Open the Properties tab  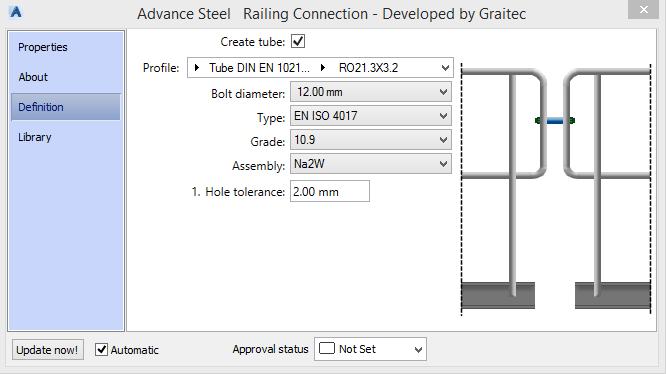pyautogui.click(x=42, y=47)
